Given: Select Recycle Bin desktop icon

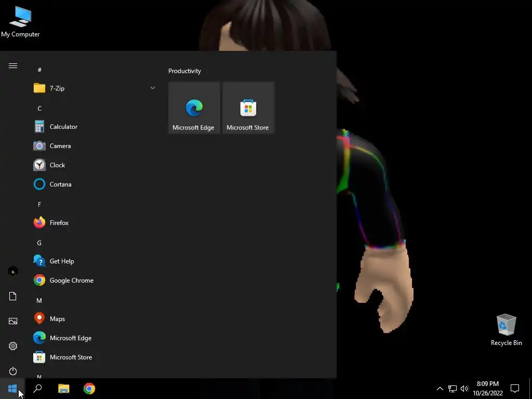Looking at the screenshot, I should point(506,330).
